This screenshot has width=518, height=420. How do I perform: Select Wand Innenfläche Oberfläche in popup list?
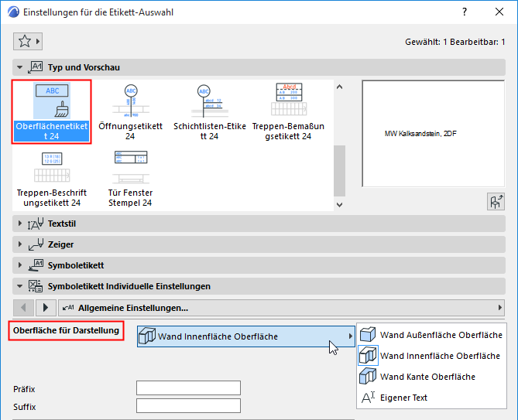431,356
